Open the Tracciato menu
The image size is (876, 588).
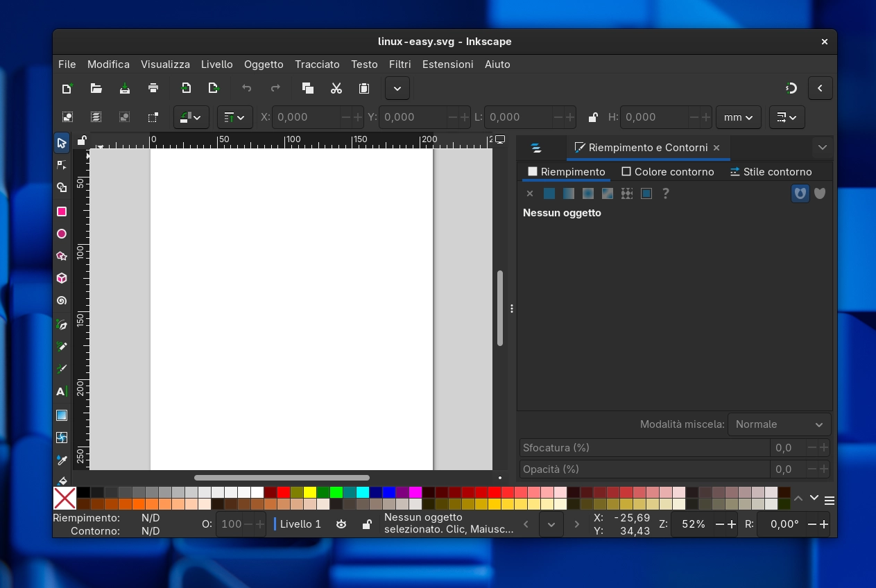click(x=317, y=64)
